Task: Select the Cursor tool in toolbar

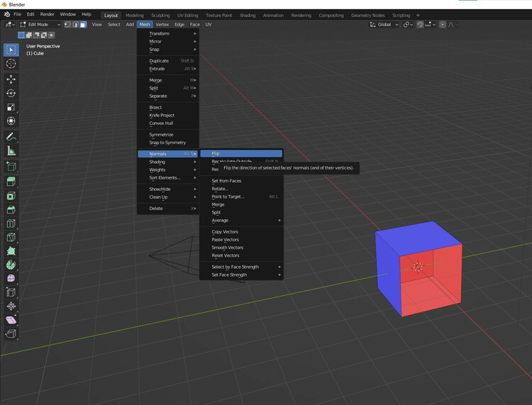Action: (11, 64)
